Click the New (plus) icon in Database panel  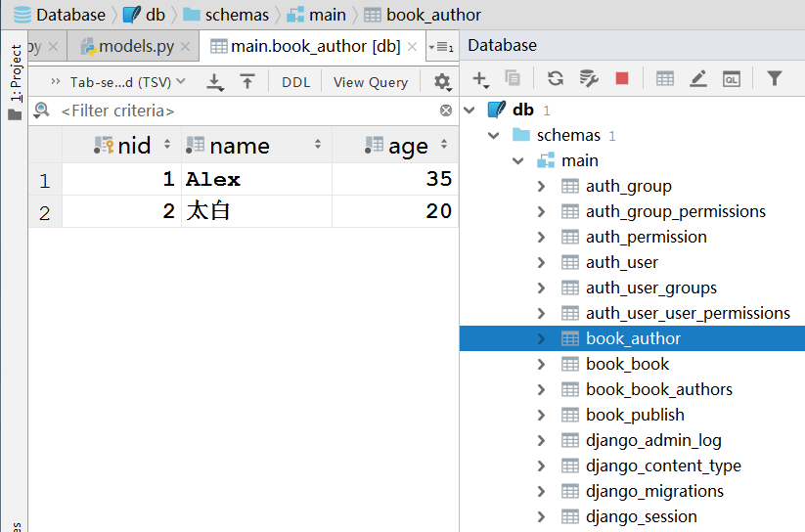click(x=479, y=79)
